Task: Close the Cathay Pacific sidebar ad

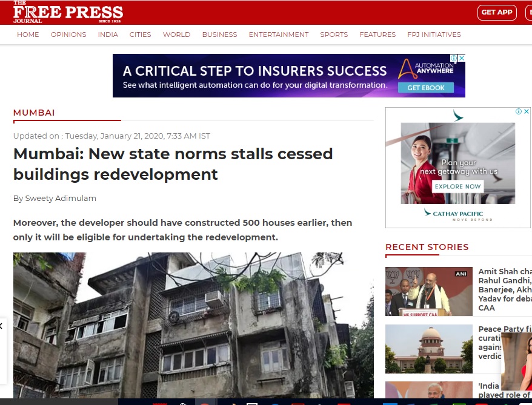Action: tap(526, 111)
